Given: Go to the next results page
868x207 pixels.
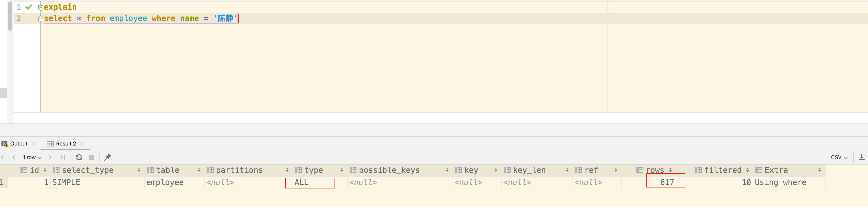Looking at the screenshot, I should point(50,157).
